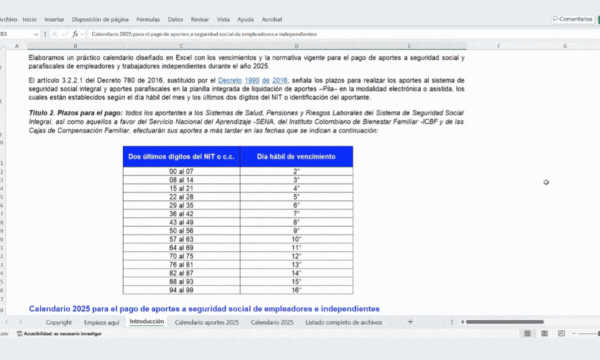Expand the formula bar dropdown chevron
This screenshot has height=360, width=600.
tap(83, 34)
